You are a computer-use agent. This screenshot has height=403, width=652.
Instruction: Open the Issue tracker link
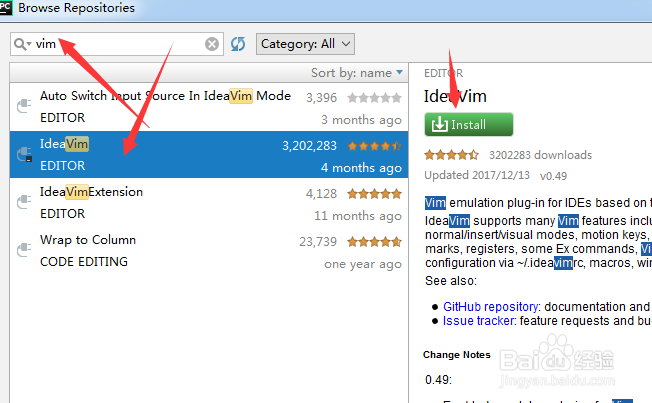point(479,321)
